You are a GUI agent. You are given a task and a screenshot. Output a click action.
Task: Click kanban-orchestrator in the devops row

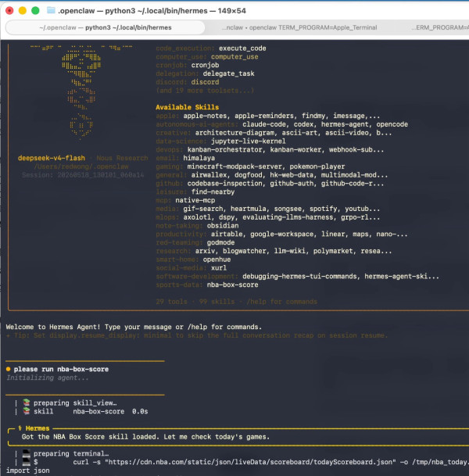click(x=225, y=149)
